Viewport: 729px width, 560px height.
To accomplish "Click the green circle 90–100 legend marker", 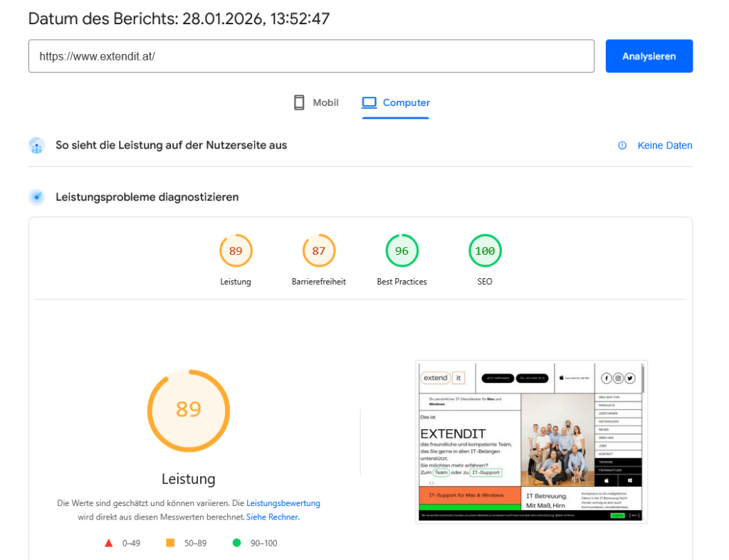I will pos(236,543).
